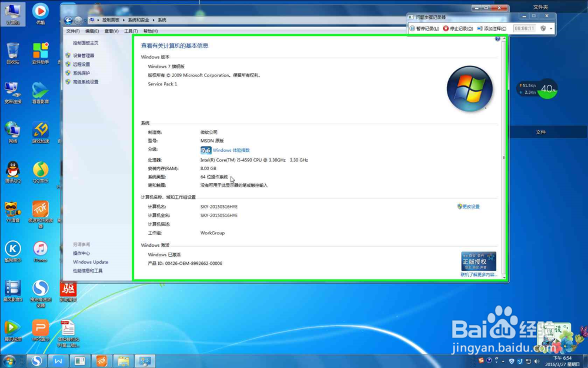This screenshot has width=588, height=368.
Task: Select the 暴风影音5 desktop icon
Action: point(13,291)
